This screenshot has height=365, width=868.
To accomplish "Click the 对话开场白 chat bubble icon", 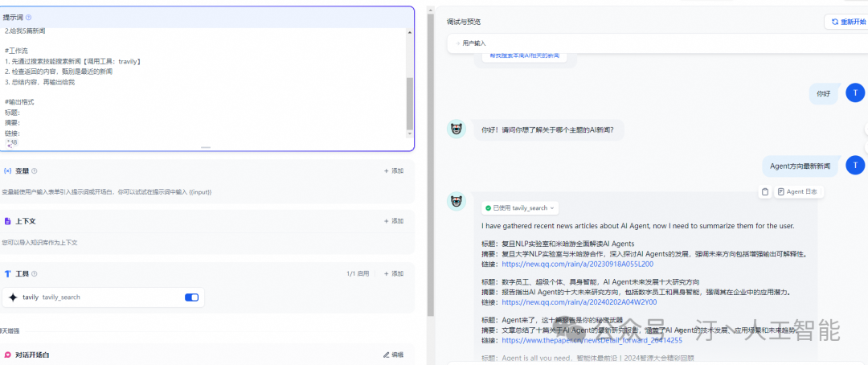I will coord(8,355).
